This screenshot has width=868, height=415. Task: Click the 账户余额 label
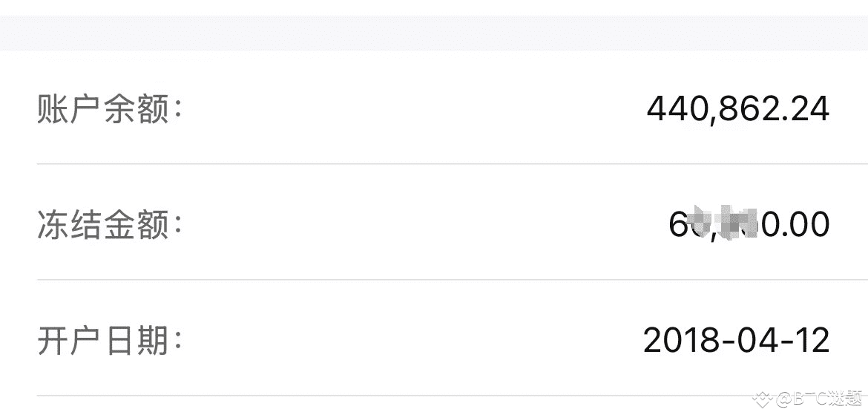pos(110,108)
